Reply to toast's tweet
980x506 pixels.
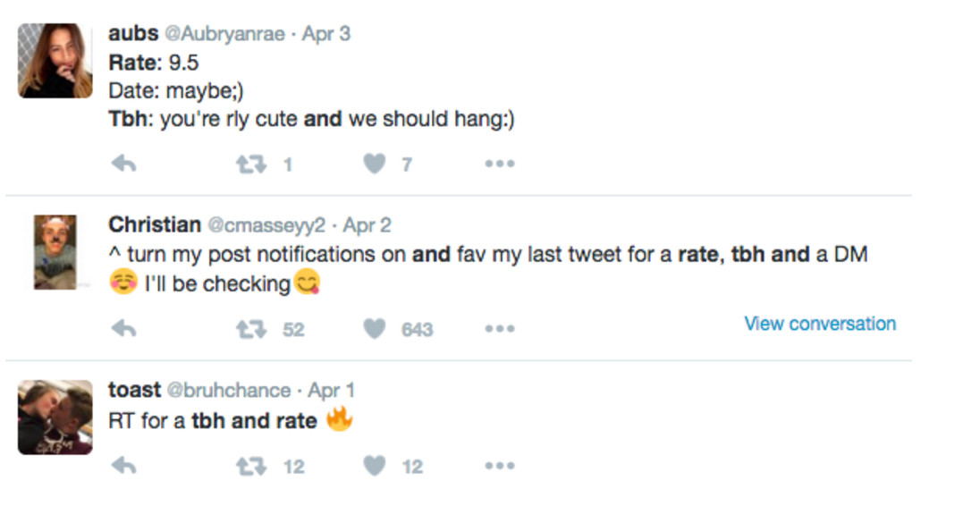coord(123,466)
